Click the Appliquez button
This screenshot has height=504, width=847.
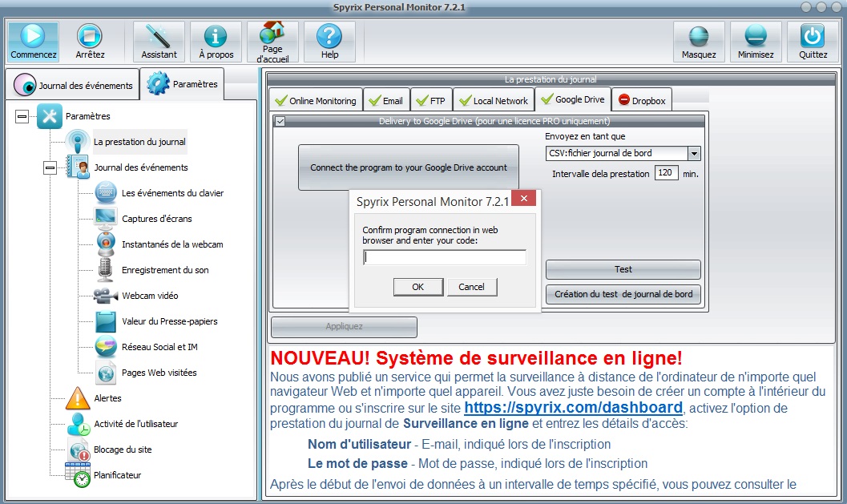click(x=344, y=326)
